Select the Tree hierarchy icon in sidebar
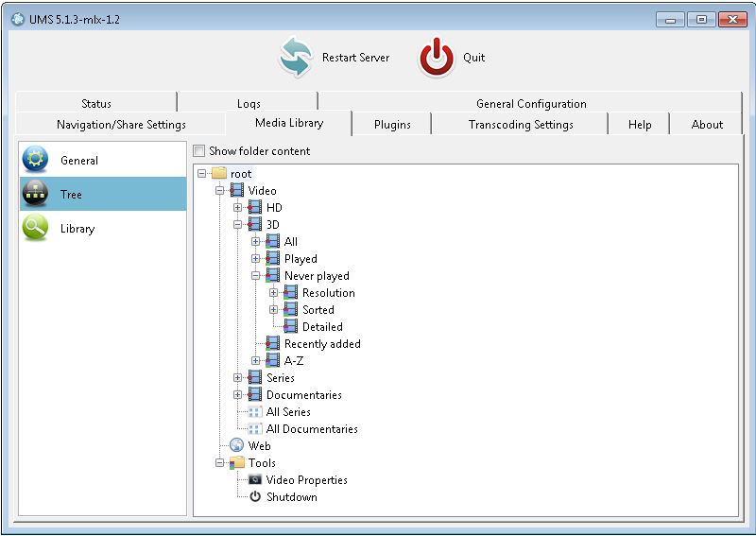Screen dimensions: 756x536 [x=35, y=194]
